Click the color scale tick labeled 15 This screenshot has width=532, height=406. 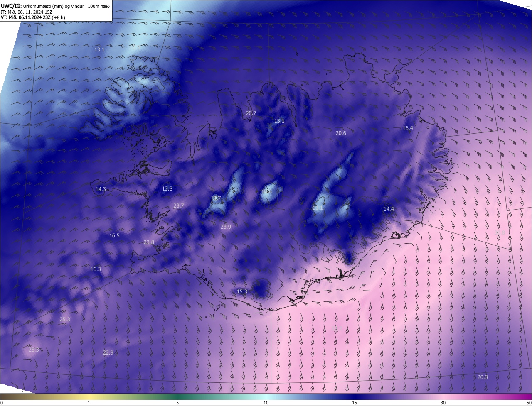(355, 403)
